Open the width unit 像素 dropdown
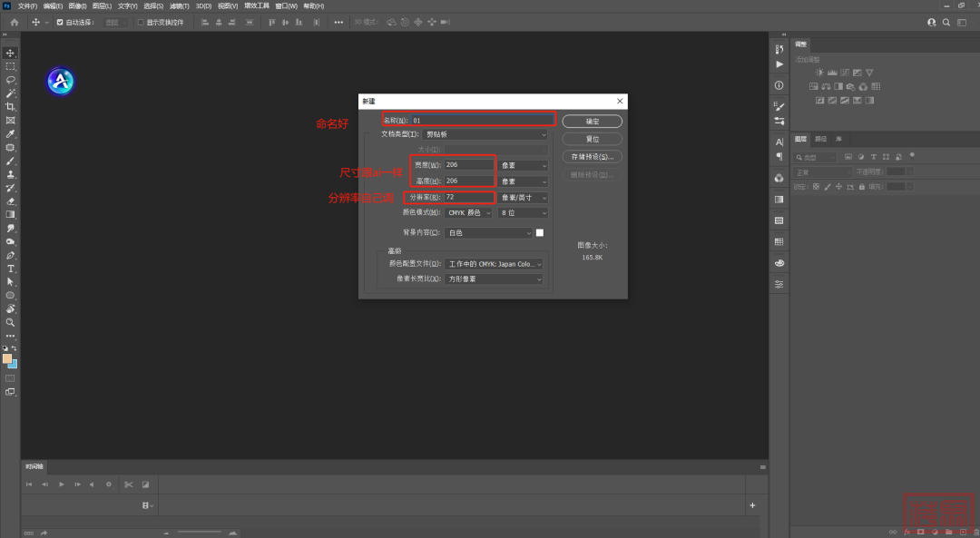This screenshot has width=980, height=538. coord(524,166)
